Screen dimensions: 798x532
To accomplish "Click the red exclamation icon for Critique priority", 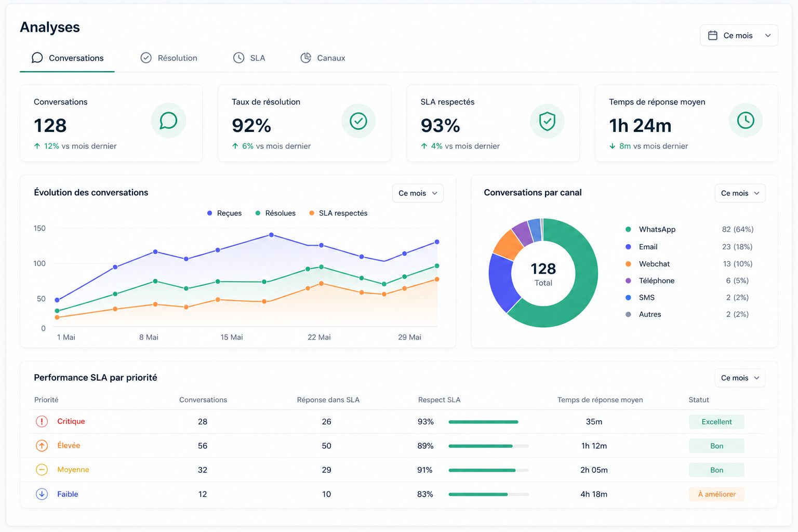I will click(42, 421).
